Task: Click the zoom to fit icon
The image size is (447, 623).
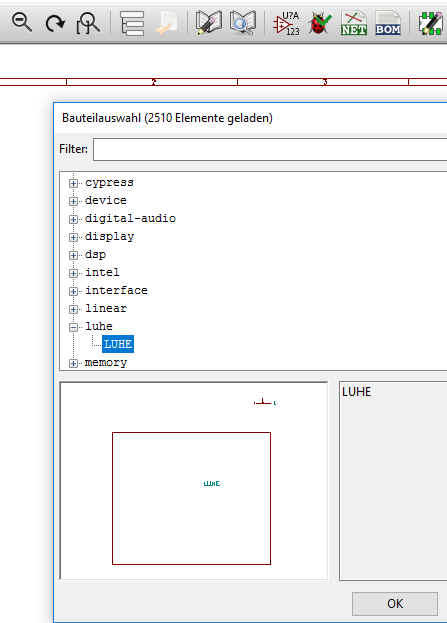Action: 88,23
